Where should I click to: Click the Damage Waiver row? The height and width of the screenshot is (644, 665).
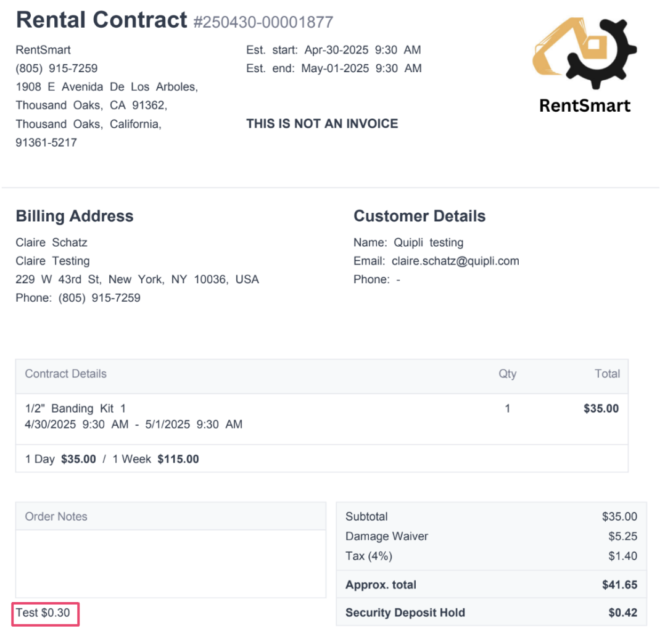491,536
